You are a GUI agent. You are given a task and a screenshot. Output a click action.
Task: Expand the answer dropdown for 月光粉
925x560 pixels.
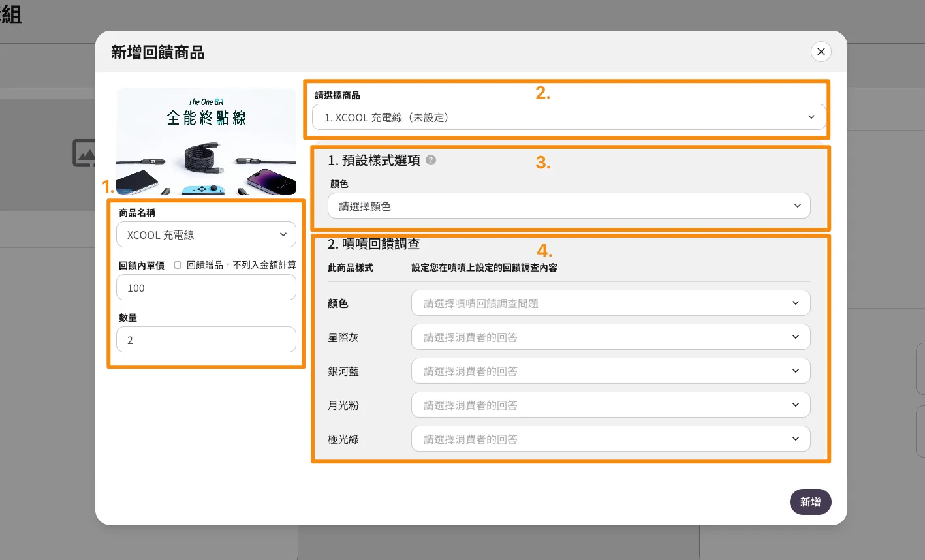pos(610,405)
